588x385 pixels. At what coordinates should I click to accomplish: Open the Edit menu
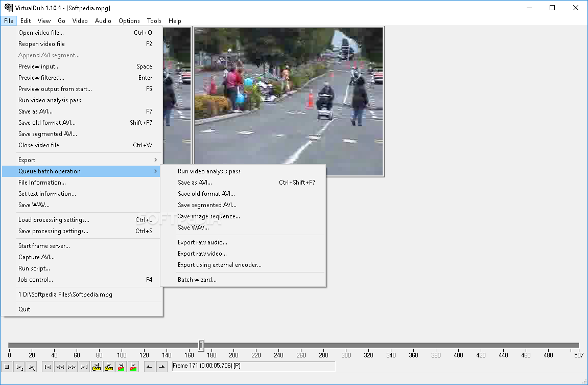click(x=26, y=21)
